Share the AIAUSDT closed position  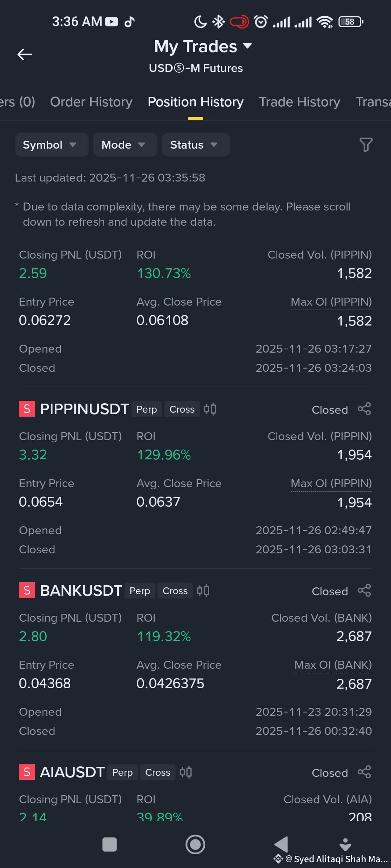pos(364,772)
